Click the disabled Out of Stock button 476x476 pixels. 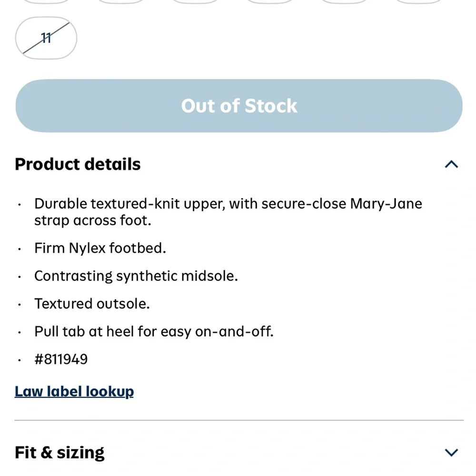[x=239, y=106]
